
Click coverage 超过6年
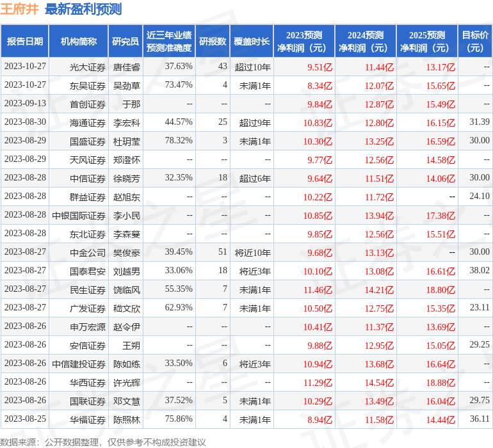pos(255,179)
